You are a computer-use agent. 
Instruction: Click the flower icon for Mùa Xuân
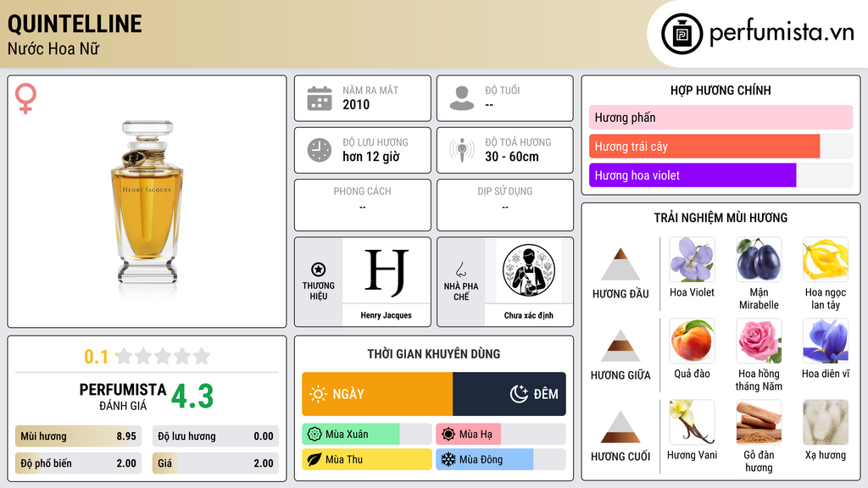(x=314, y=435)
